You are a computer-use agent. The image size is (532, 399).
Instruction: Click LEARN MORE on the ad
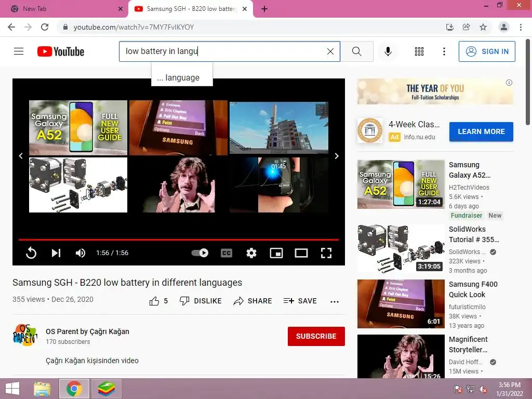481,131
